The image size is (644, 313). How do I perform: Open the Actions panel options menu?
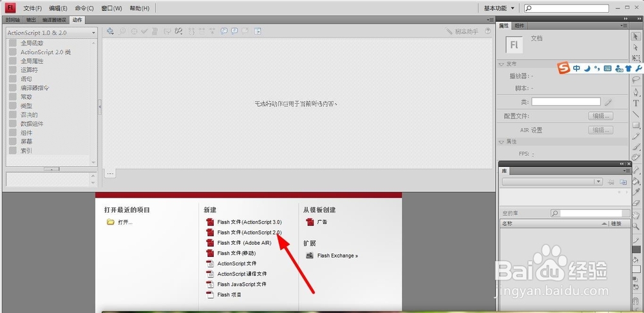(x=490, y=20)
